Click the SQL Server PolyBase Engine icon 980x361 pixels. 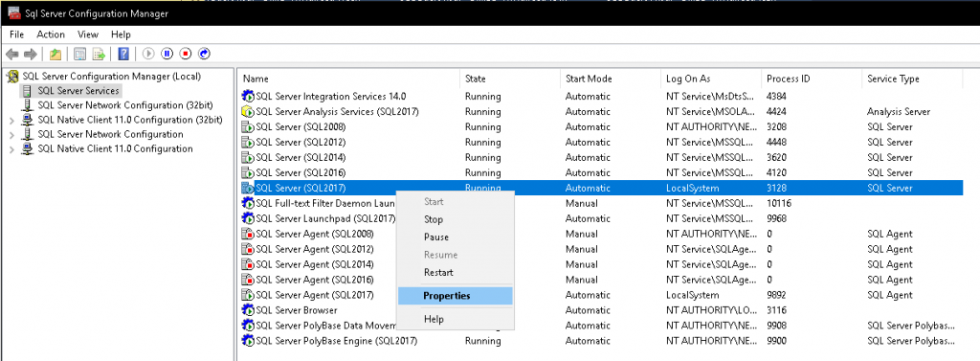(x=248, y=341)
